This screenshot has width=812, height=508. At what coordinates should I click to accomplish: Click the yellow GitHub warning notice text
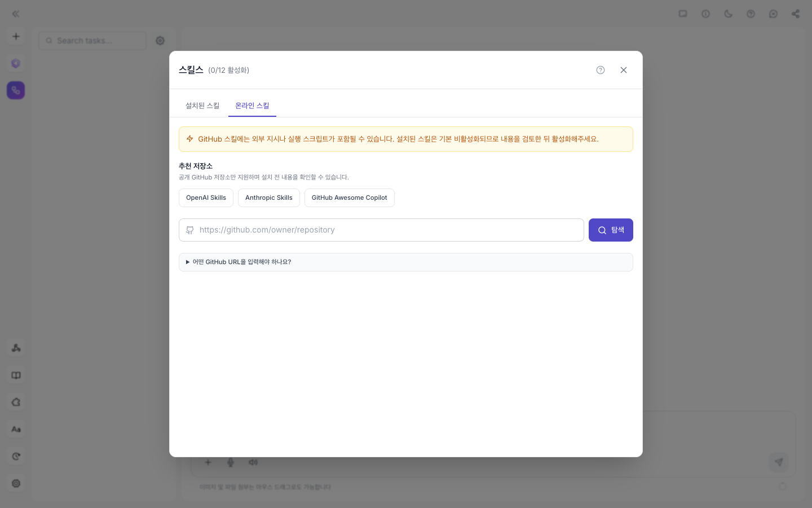(398, 139)
